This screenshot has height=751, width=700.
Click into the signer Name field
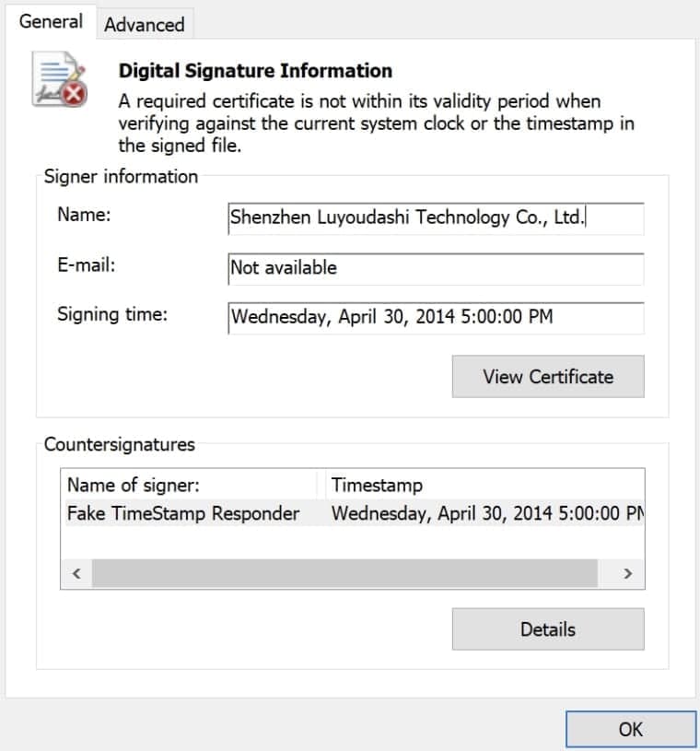pyautogui.click(x=435, y=218)
